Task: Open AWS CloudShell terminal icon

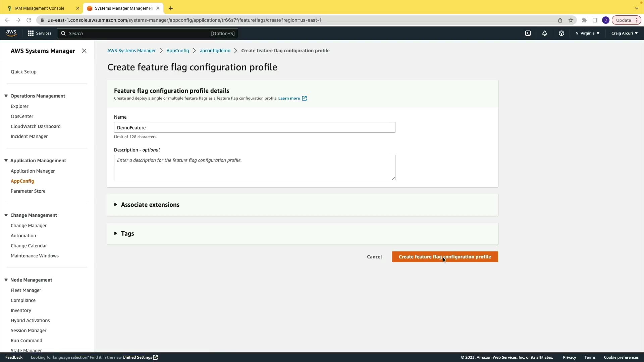Action: [x=528, y=33]
